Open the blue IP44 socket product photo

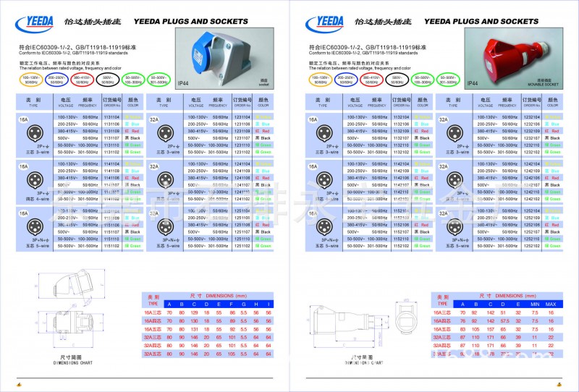[224, 58]
